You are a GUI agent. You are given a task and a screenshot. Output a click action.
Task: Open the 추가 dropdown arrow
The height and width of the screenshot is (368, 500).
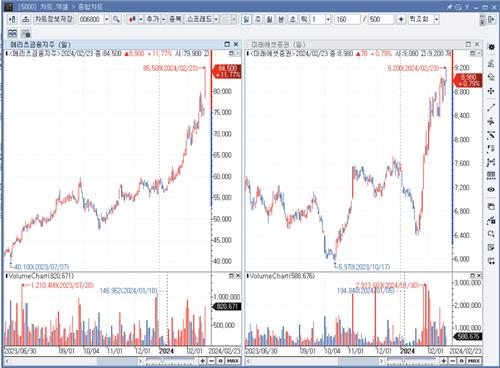click(163, 19)
